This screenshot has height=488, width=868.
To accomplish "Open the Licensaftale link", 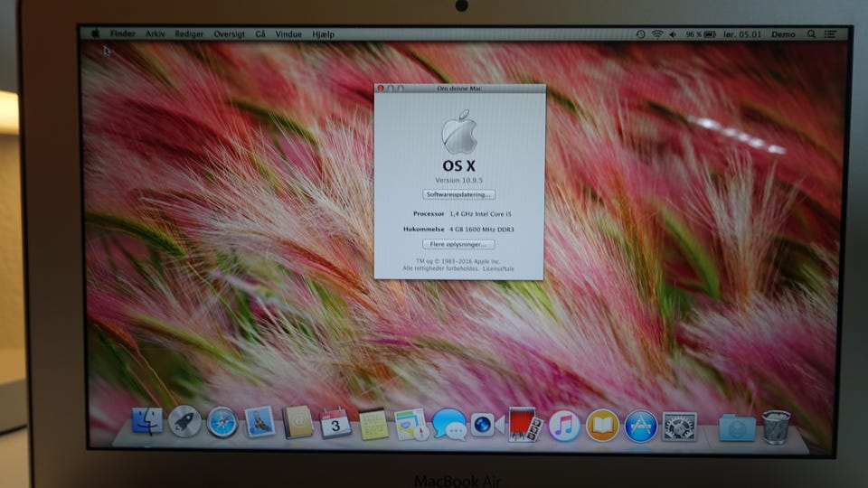I will click(498, 269).
